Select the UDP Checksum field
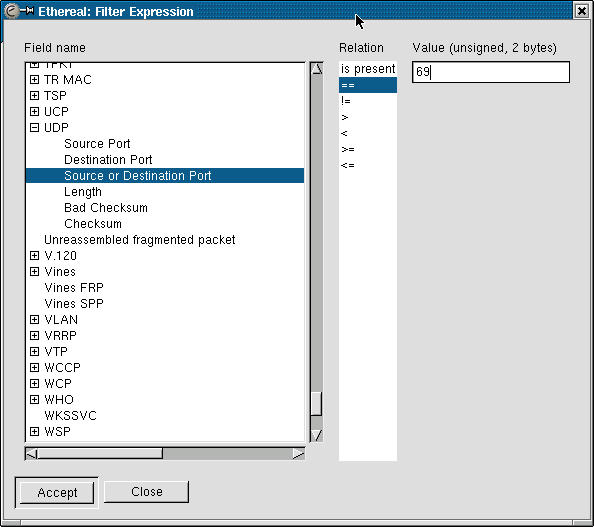Image resolution: width=594 pixels, height=527 pixels. click(x=93, y=224)
